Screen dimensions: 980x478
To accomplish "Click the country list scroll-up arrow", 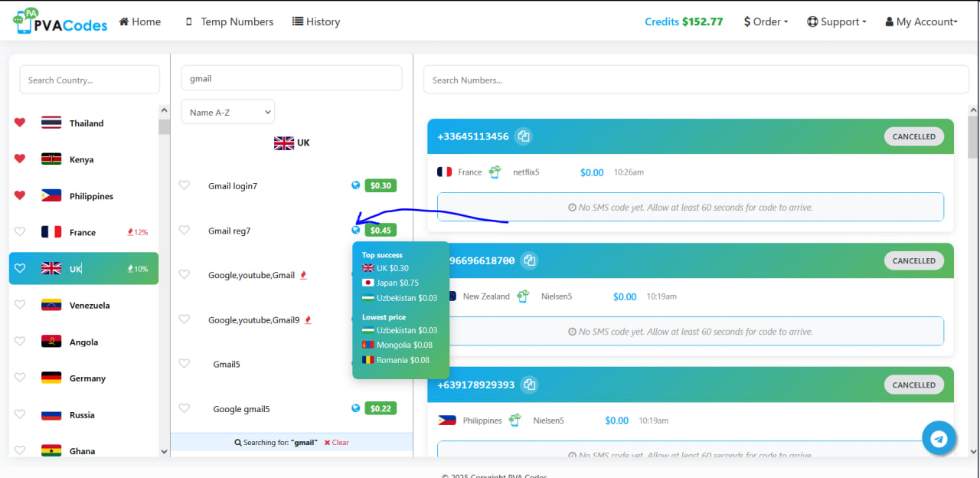I will point(164,110).
